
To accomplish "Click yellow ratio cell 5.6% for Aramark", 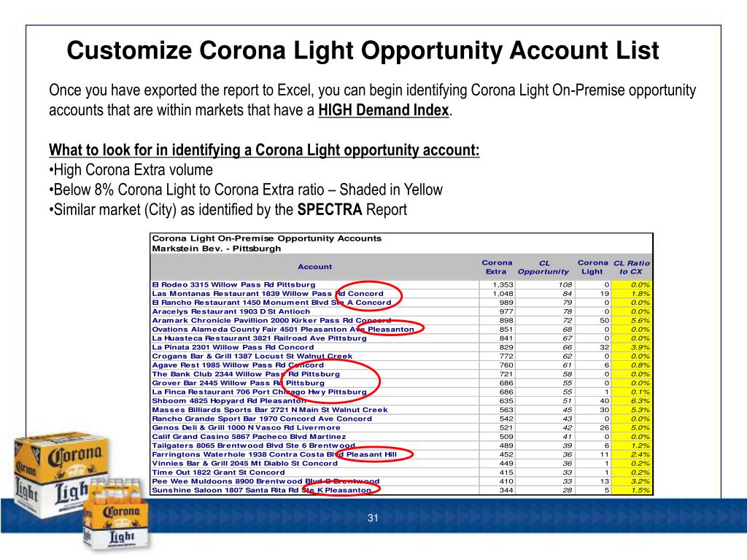I will (631, 321).
